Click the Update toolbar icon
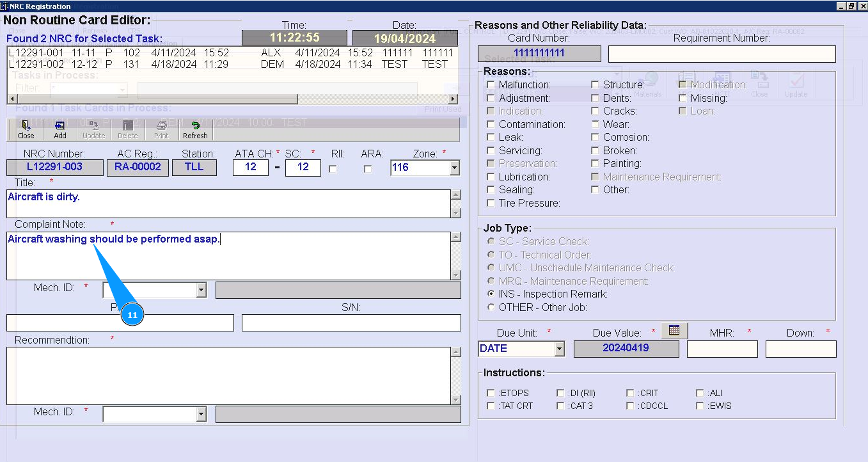The width and height of the screenshot is (868, 462). tap(93, 129)
